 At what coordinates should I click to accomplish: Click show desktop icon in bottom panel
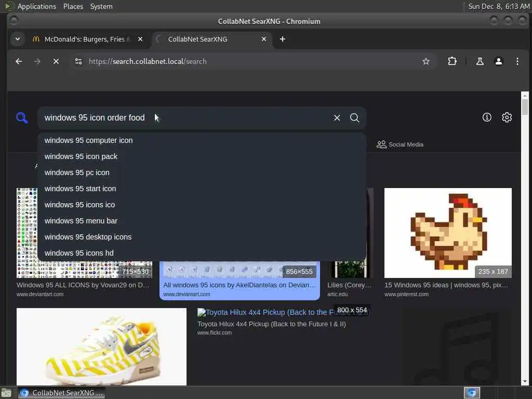(6, 393)
